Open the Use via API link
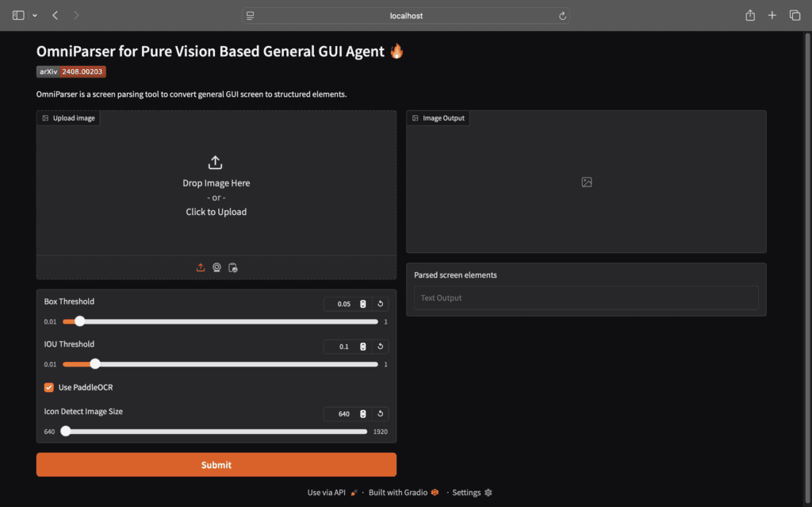This screenshot has height=507, width=812. click(332, 493)
